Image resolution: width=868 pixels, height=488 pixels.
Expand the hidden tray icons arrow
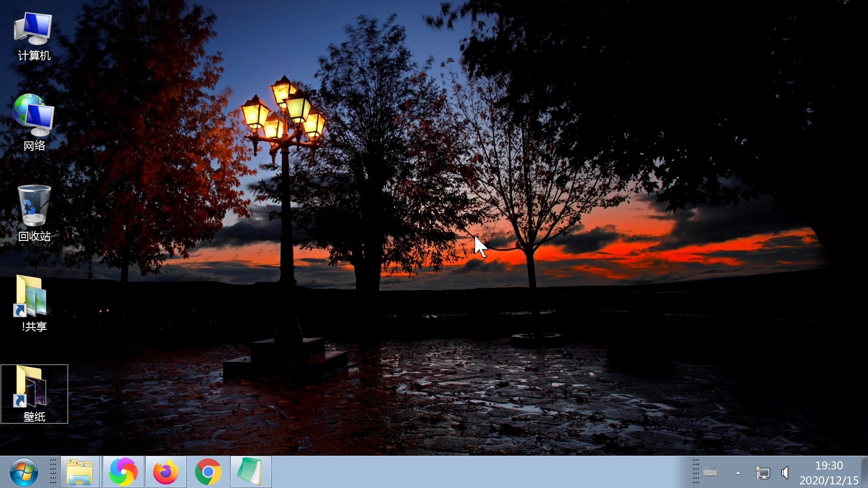click(738, 473)
